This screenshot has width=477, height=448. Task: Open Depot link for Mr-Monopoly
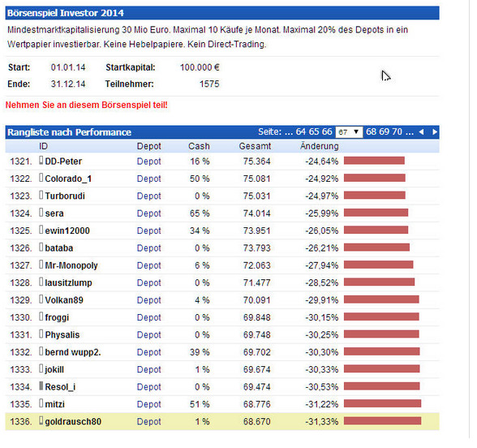(148, 265)
